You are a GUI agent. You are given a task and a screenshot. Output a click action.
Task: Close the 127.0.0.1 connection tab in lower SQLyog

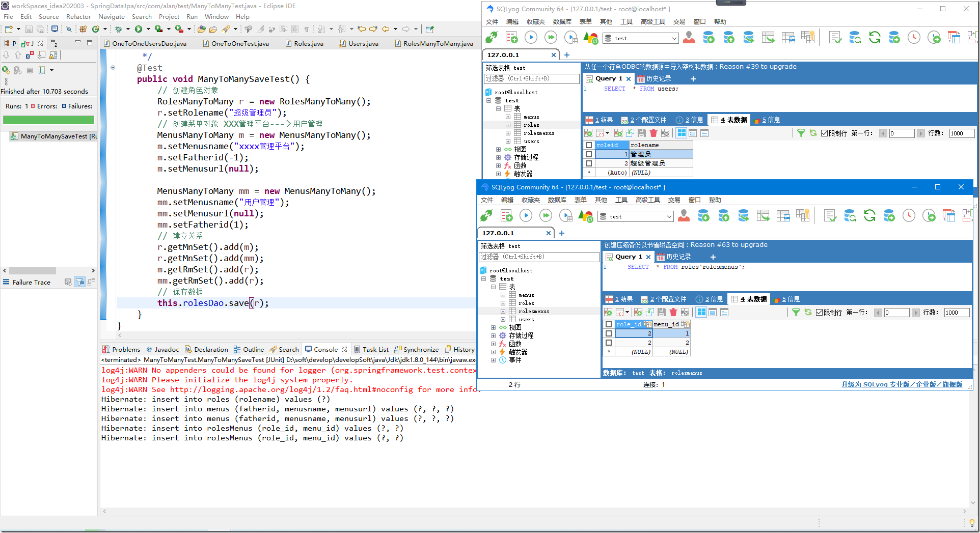point(549,233)
